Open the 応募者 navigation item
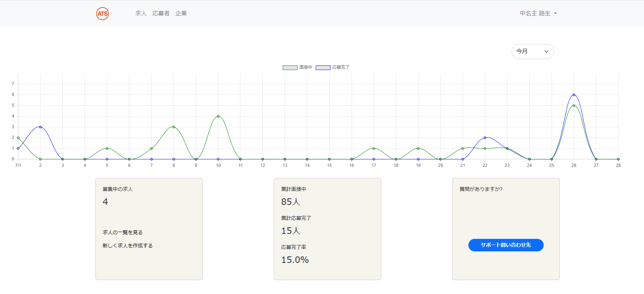644x294 pixels. 161,13
